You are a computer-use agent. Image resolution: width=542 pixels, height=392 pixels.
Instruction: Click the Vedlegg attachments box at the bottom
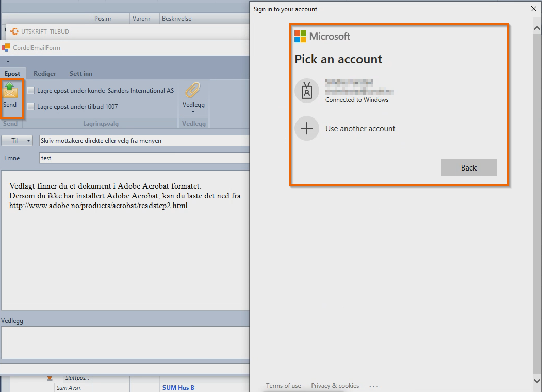point(125,343)
